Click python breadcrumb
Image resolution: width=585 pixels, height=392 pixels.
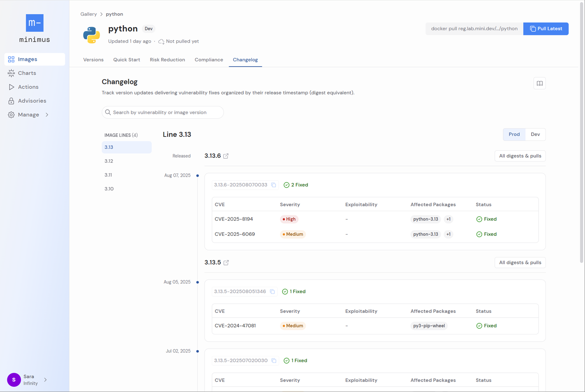click(114, 14)
